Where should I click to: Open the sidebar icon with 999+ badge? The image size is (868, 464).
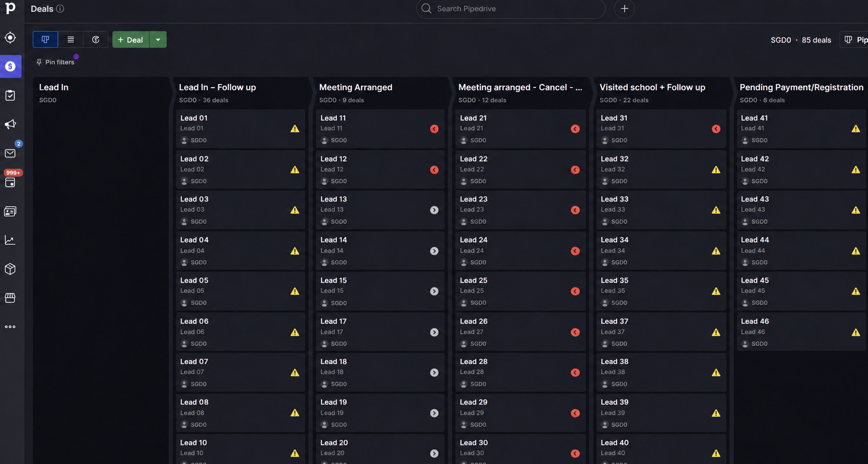tap(10, 182)
